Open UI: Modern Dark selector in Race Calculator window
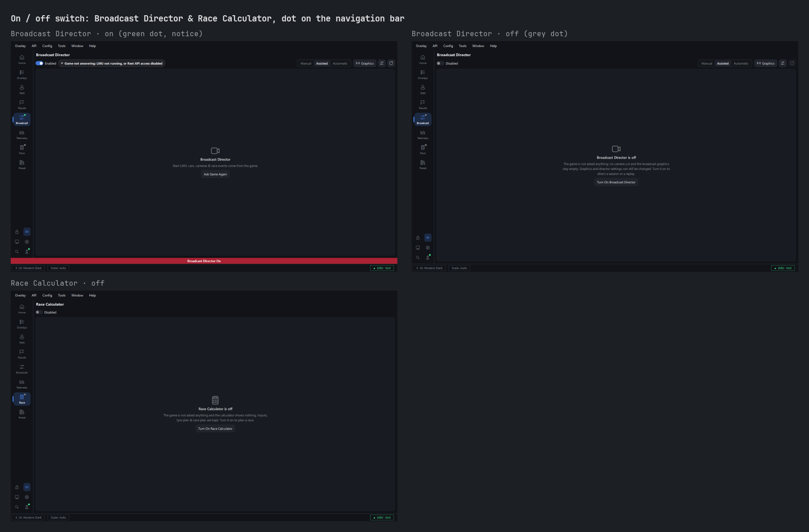This screenshot has width=809, height=532. click(29, 518)
